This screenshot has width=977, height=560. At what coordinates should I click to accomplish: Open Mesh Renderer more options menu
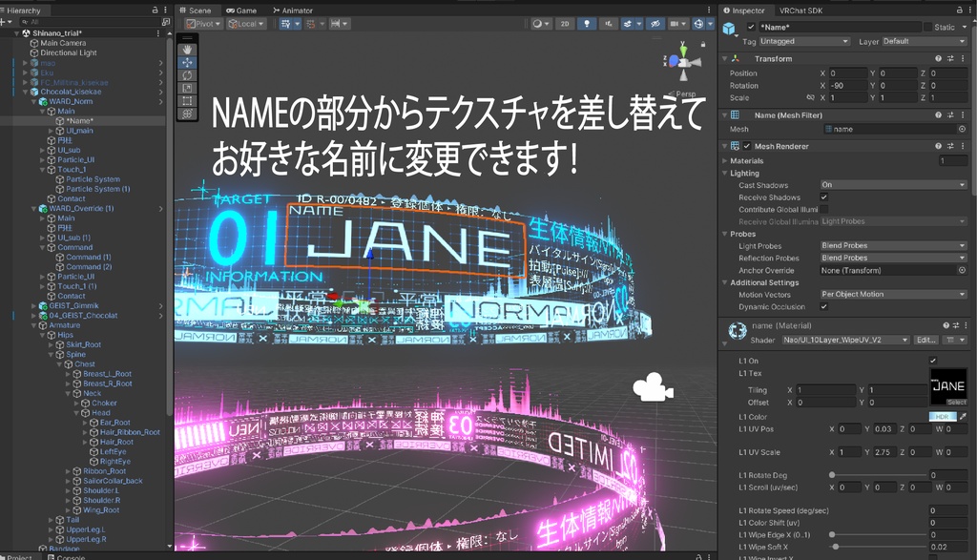coord(963,146)
